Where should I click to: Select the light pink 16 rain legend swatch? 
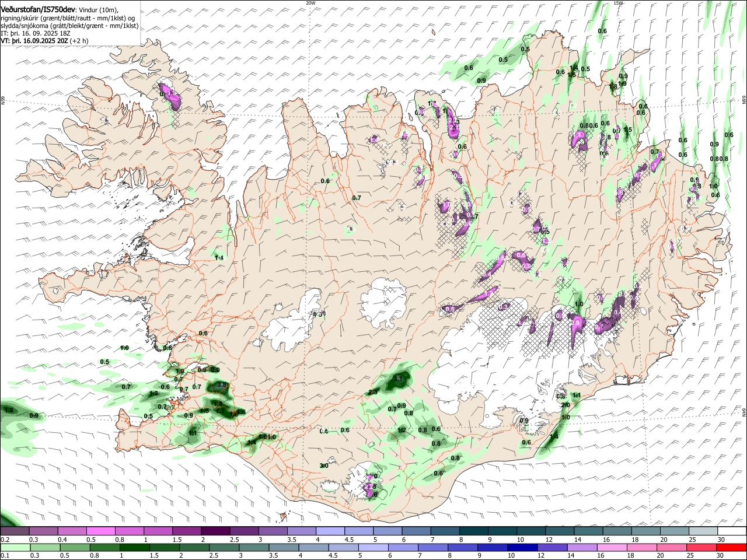tap(612, 547)
